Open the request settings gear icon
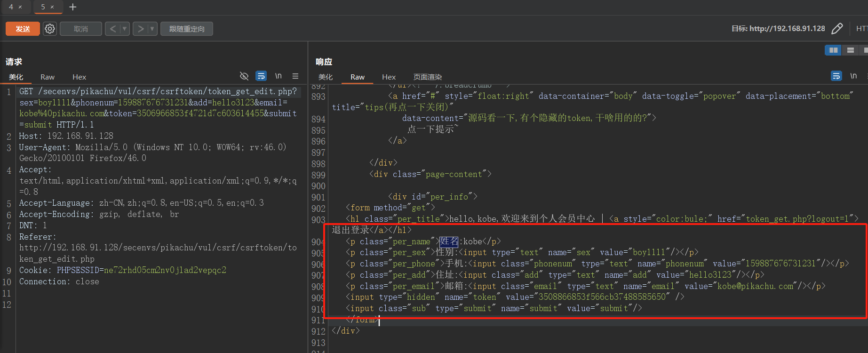Viewport: 868px width, 353px height. pyautogui.click(x=50, y=29)
